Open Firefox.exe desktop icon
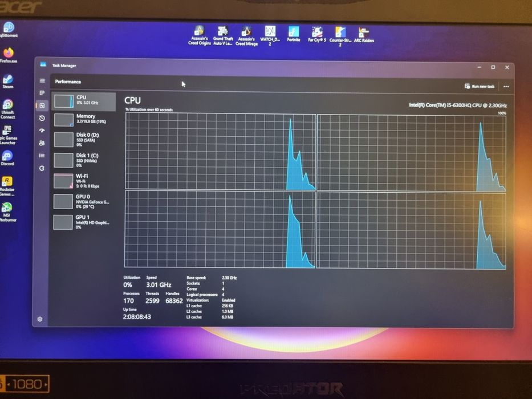 [x=9, y=55]
